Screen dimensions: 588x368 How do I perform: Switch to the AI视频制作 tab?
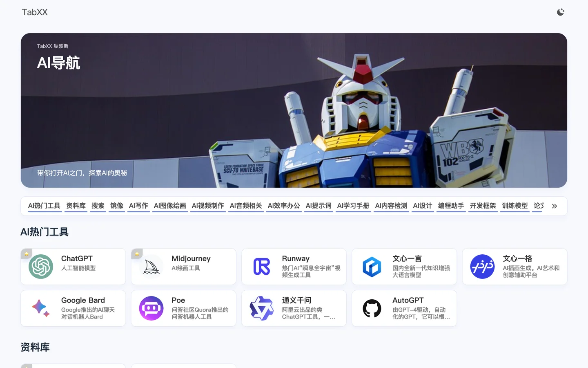[x=208, y=206]
